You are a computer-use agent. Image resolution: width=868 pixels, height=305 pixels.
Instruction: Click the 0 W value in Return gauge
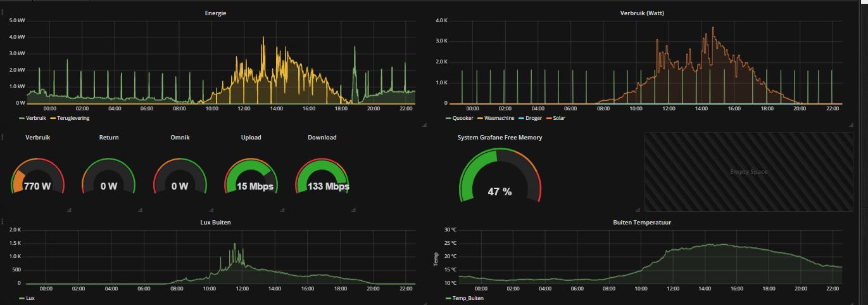click(109, 186)
